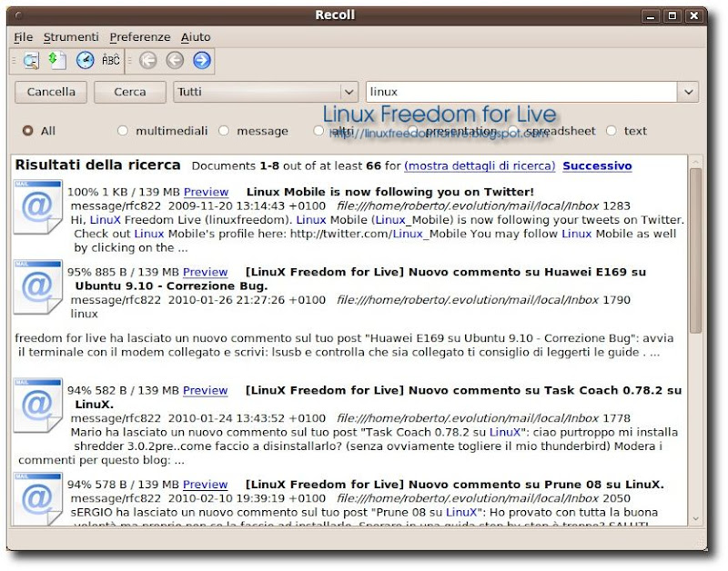Click mail icon of Task Coach result

click(37, 406)
